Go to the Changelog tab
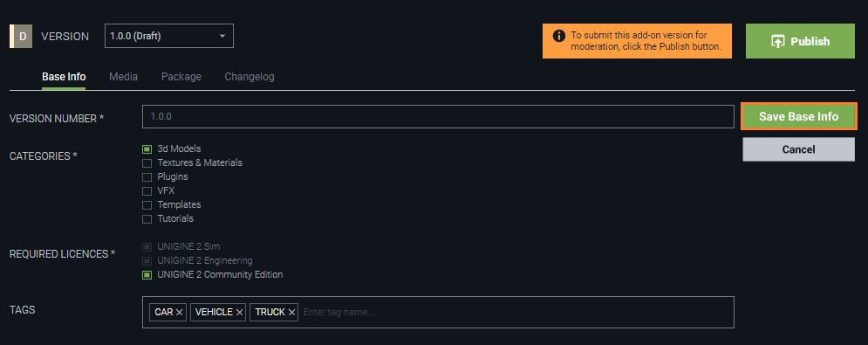This screenshot has height=345, width=868. point(249,77)
